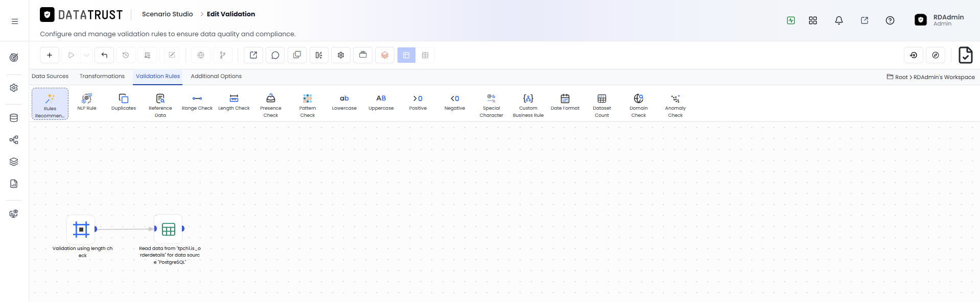Image resolution: width=980 pixels, height=302 pixels.
Task: Toggle the highlighted layout view button
Action: (x=406, y=55)
